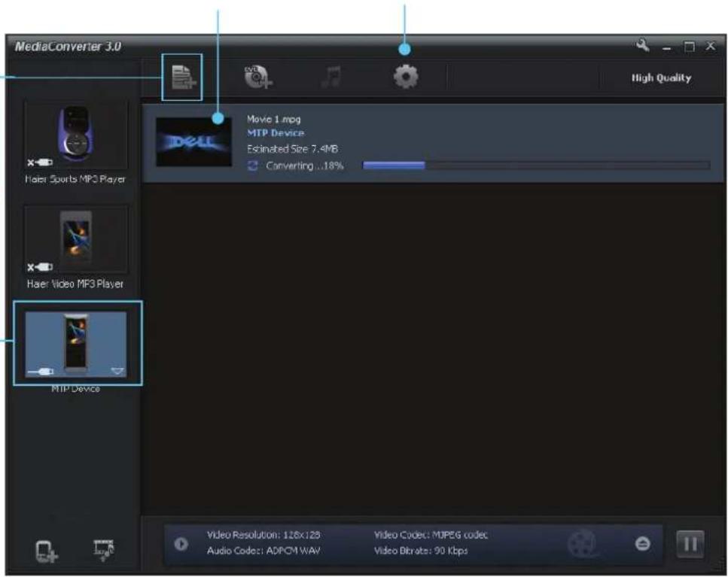728x577 pixels.
Task: Select the Haier Sports MP3 Player device
Action: [x=76, y=136]
